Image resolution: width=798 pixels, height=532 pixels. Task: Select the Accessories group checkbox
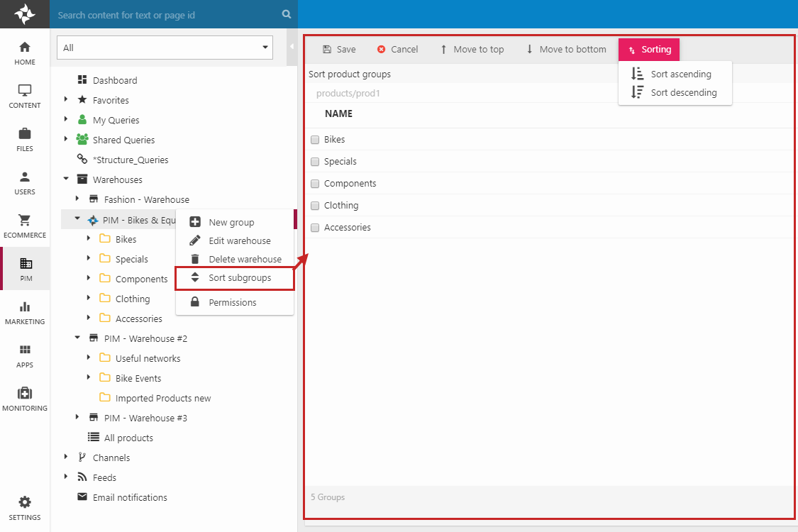pyautogui.click(x=315, y=228)
